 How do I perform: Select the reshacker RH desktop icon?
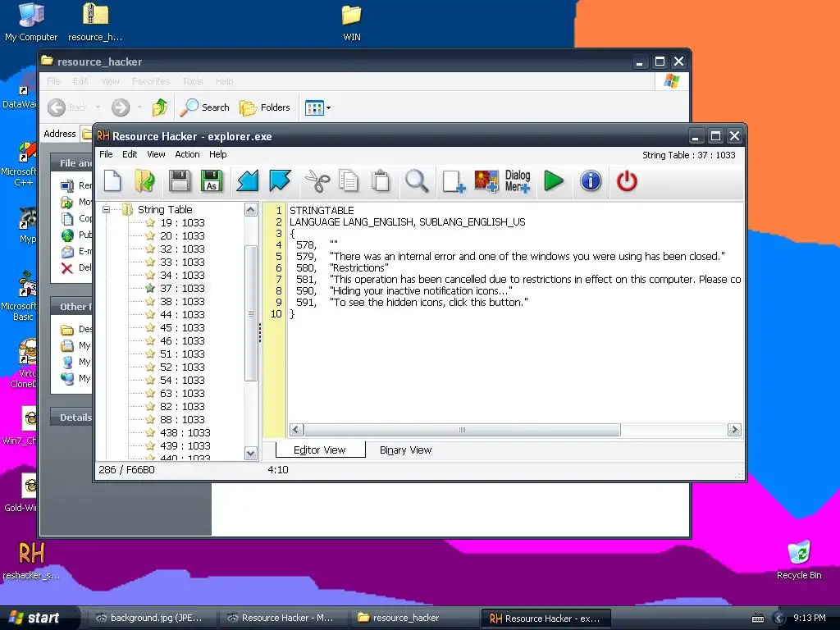click(31, 559)
